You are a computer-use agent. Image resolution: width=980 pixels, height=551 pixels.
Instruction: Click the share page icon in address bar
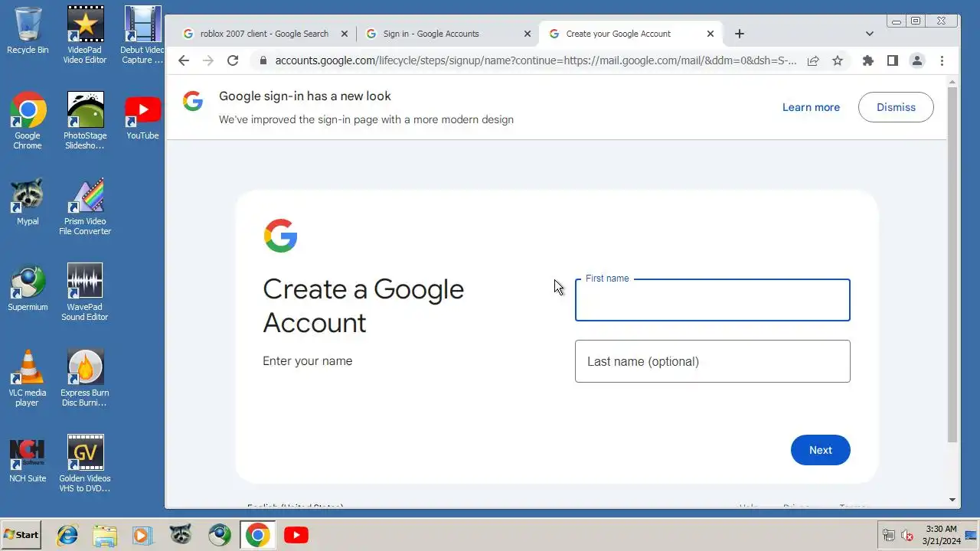[813, 60]
